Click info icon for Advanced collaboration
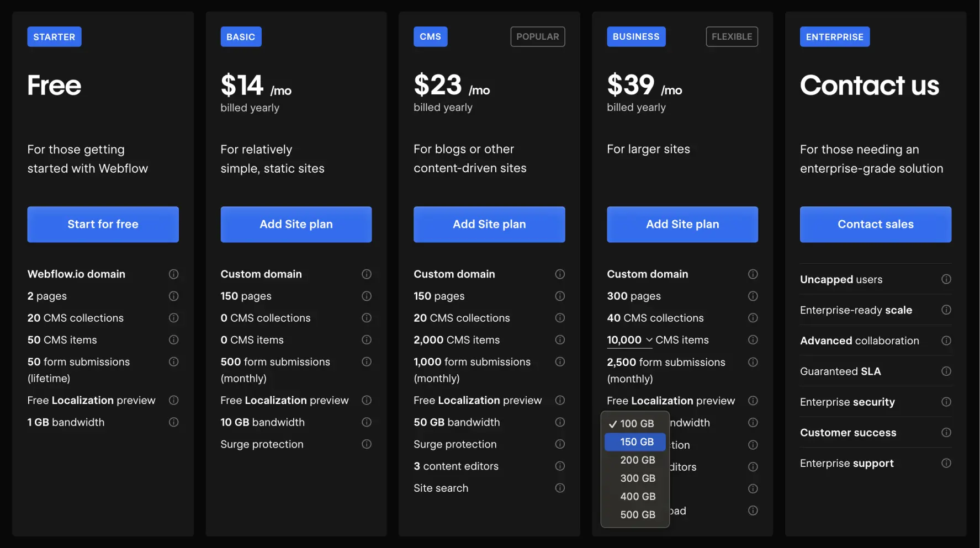This screenshot has height=548, width=980. [x=946, y=340]
